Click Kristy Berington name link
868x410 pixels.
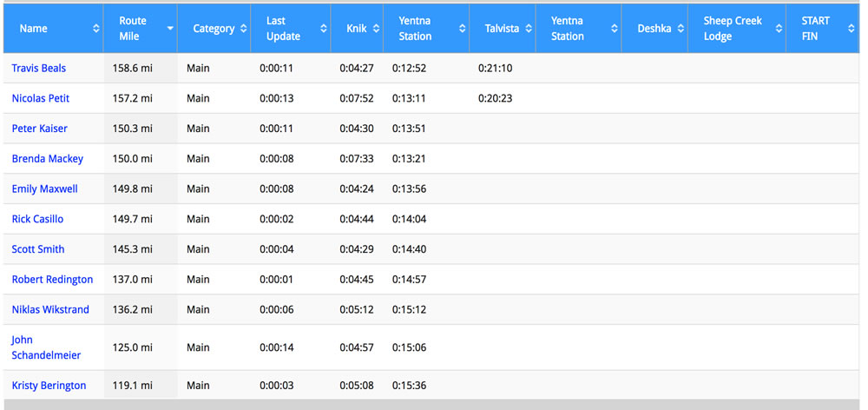click(49, 386)
